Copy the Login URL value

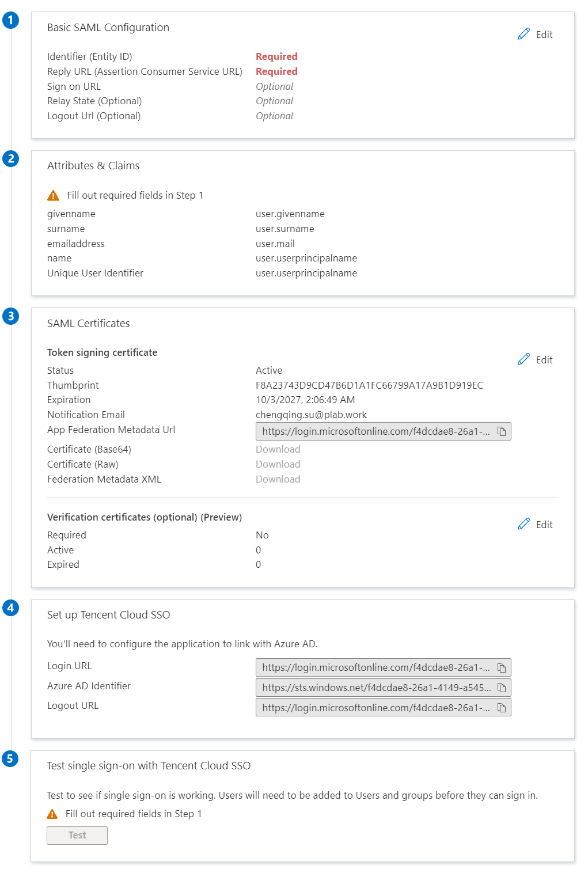tap(502, 667)
